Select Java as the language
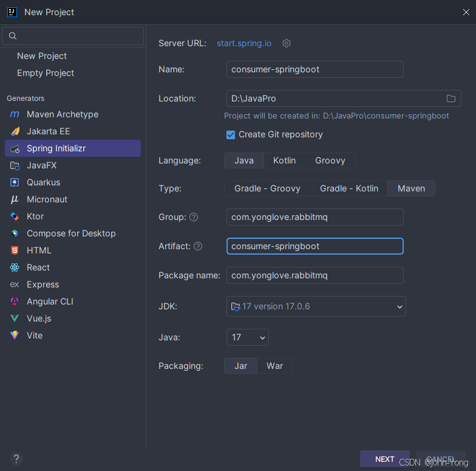The width and height of the screenshot is (476, 471). (x=244, y=160)
